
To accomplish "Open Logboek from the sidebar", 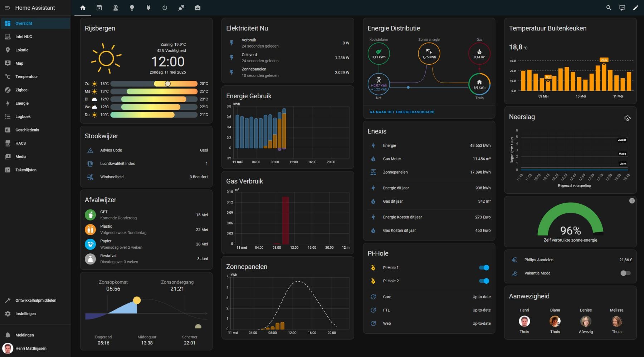I will point(23,116).
